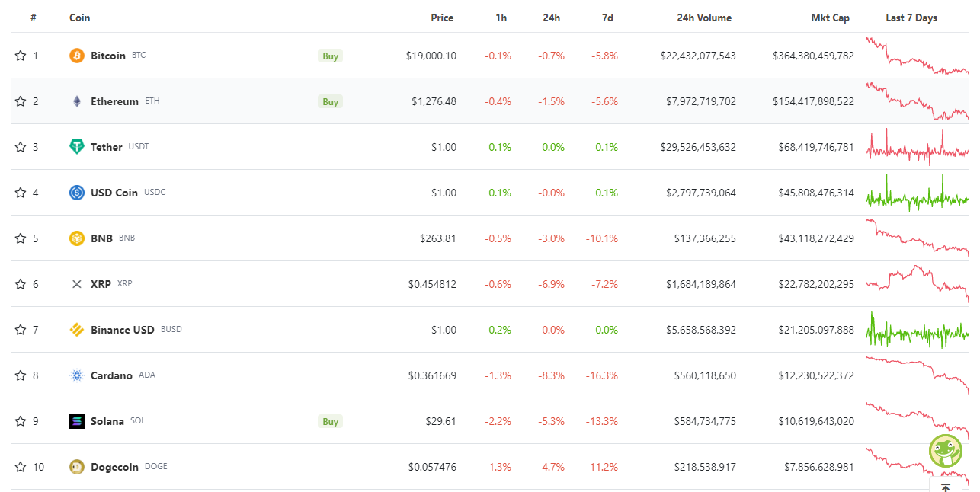980x492 pixels.
Task: Click the Buy button for Ethereum
Action: pyautogui.click(x=330, y=101)
